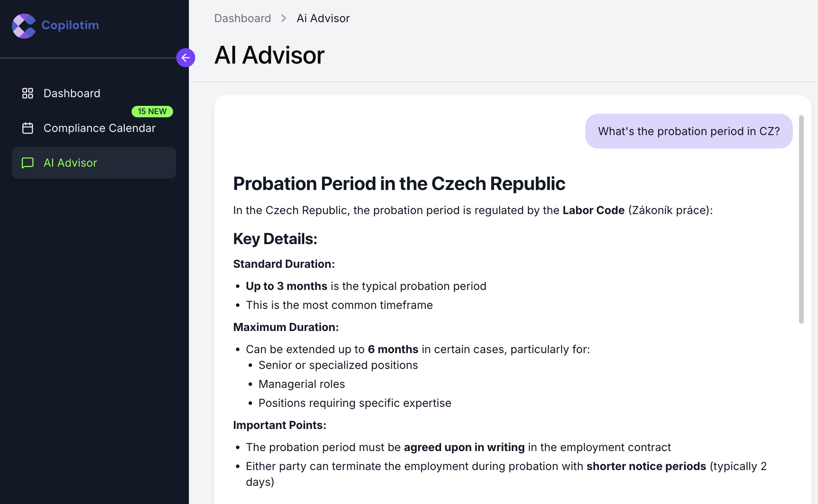Screen dimensions: 818x504
Task: Click the chat panel's vertical scrollbar
Action: point(801,219)
